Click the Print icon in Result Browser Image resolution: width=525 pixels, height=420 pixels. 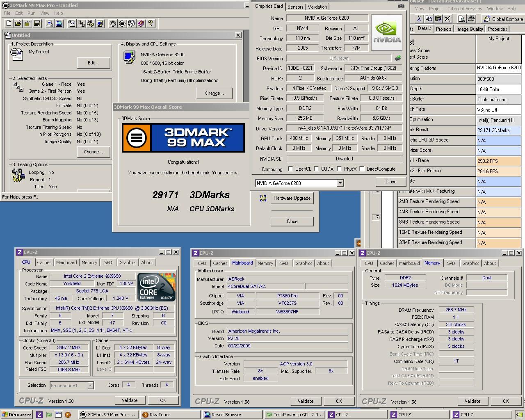click(471, 18)
